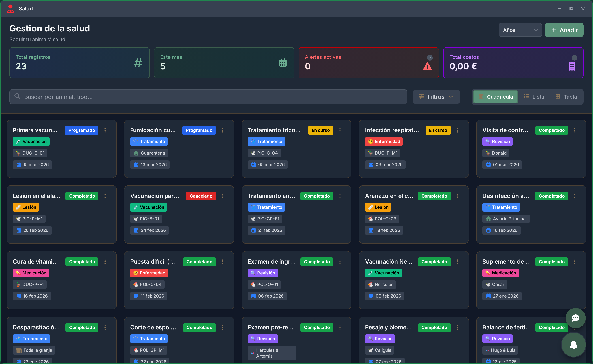This screenshot has height=364, width=593.
Task: Click the Cancelado status badge
Action: tap(201, 196)
